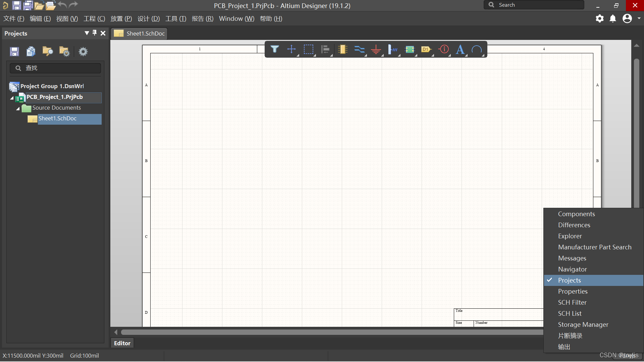The height and width of the screenshot is (362, 644).
Task: Open the Messages panel entry
Action: coord(572,258)
